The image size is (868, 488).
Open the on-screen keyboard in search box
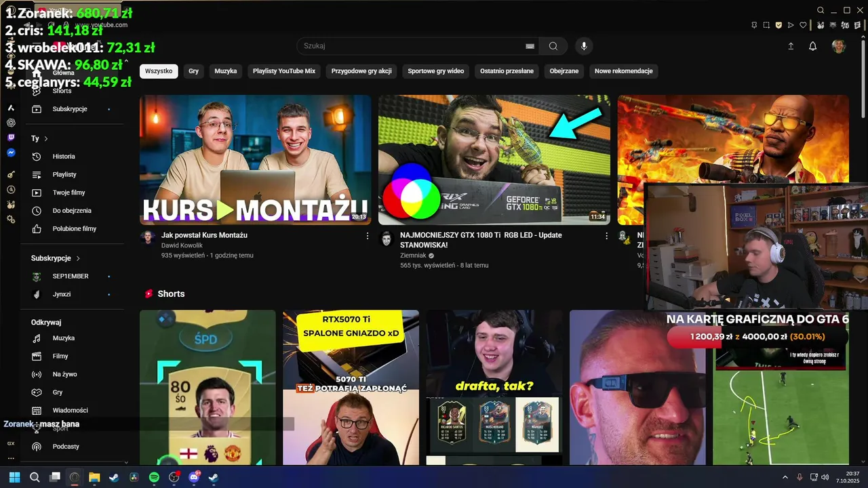530,46
